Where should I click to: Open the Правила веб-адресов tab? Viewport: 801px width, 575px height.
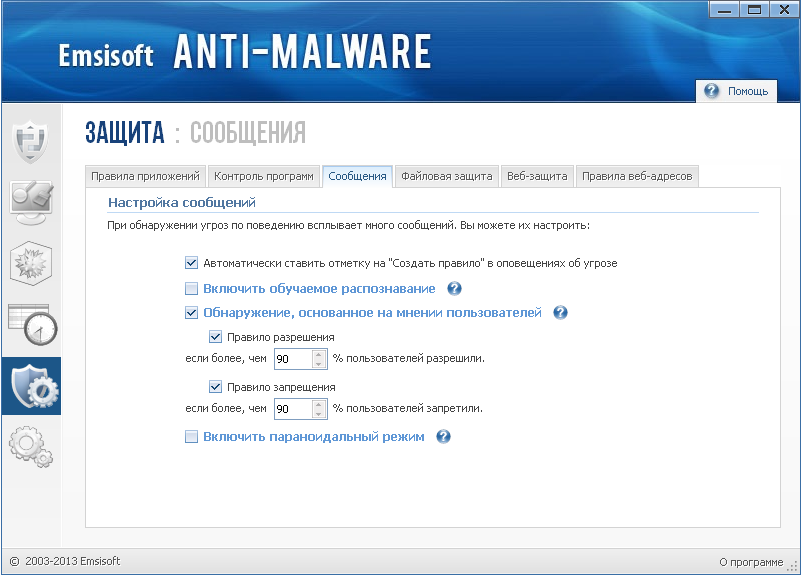637,176
